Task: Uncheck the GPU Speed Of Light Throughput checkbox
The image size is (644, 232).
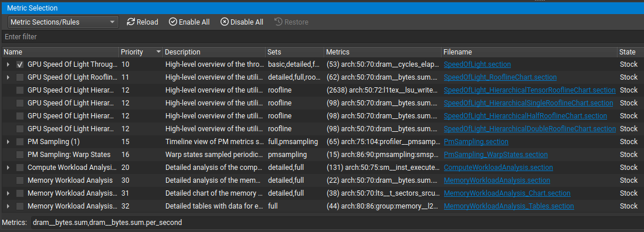Action: (20, 64)
